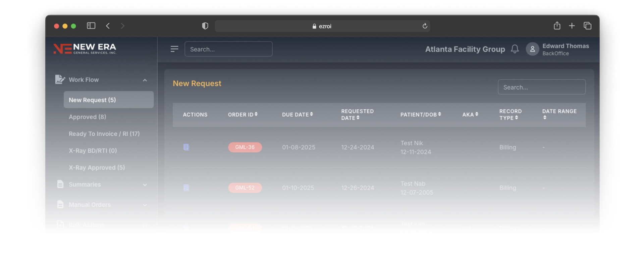
Task: Open the notifications bell
Action: point(515,49)
